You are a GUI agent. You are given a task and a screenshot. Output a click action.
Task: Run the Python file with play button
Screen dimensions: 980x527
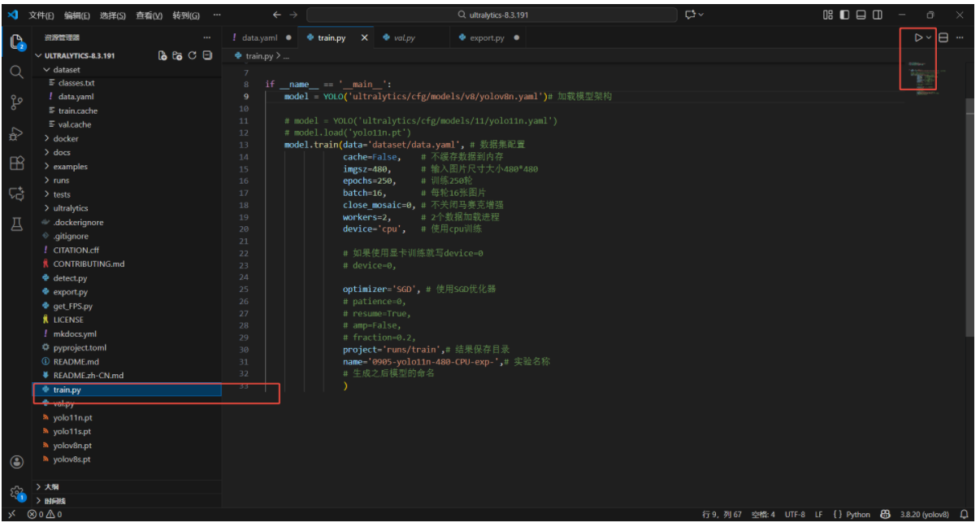(918, 37)
